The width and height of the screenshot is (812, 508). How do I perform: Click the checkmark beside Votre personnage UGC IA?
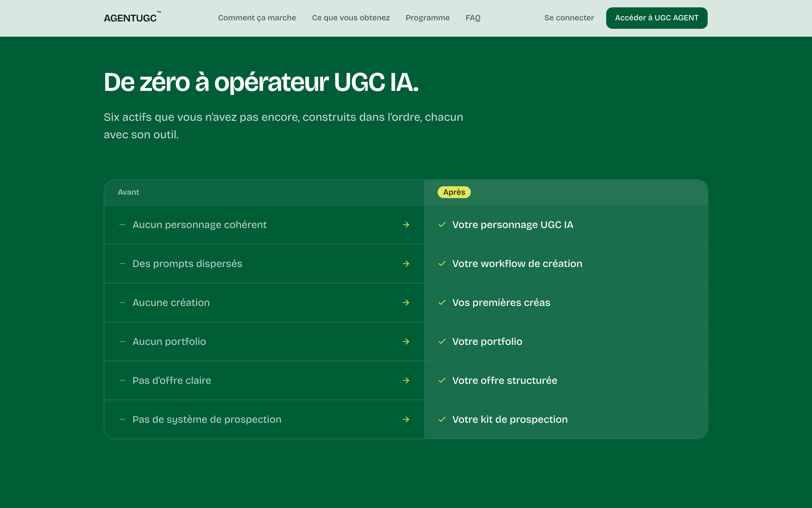coord(442,224)
